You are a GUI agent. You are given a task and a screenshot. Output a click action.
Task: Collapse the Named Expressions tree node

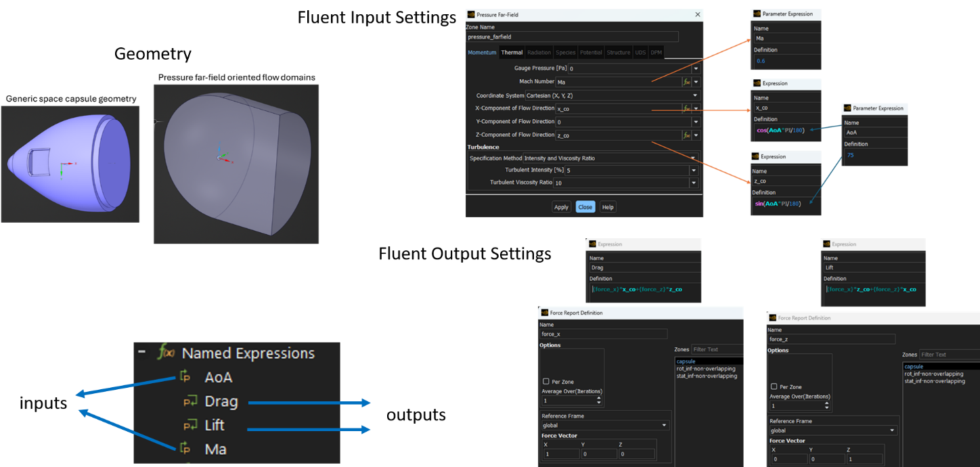point(142,353)
